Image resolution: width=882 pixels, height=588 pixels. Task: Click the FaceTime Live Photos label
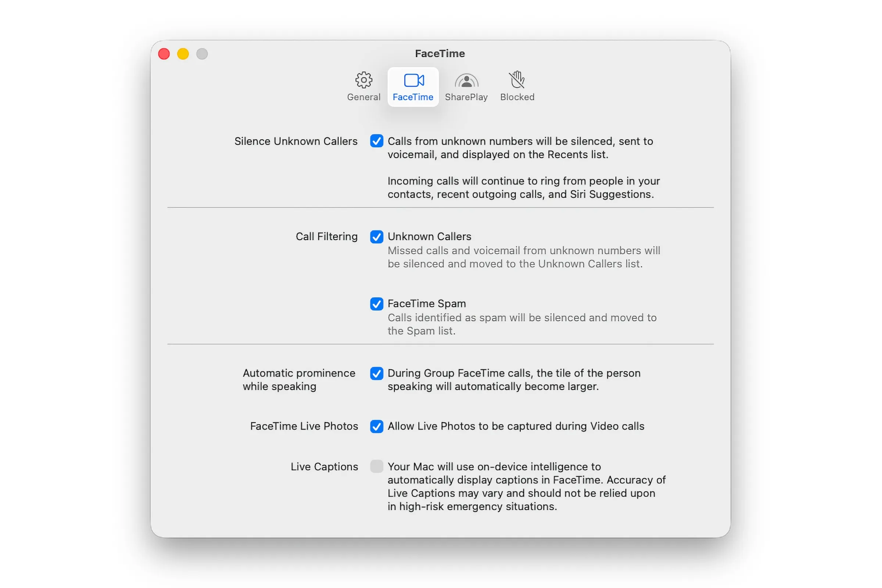pyautogui.click(x=304, y=426)
